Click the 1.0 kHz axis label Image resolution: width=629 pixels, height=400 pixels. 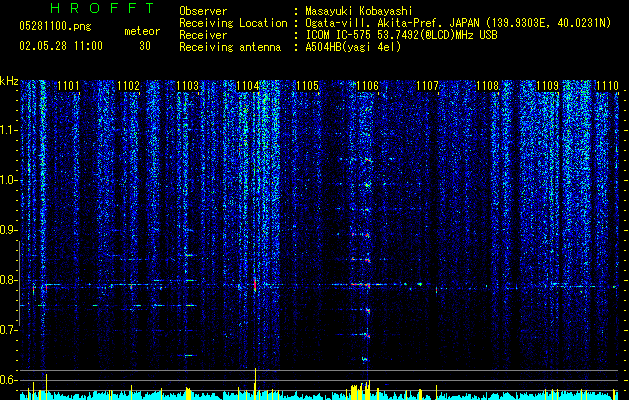click(x=9, y=180)
